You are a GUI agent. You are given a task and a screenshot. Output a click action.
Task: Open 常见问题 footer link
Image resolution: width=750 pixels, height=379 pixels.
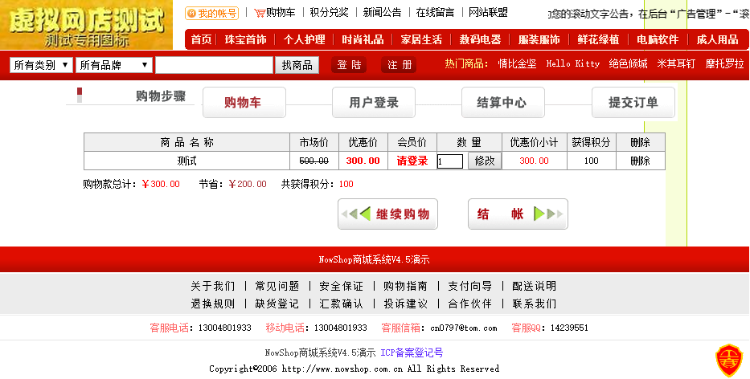[277, 286]
